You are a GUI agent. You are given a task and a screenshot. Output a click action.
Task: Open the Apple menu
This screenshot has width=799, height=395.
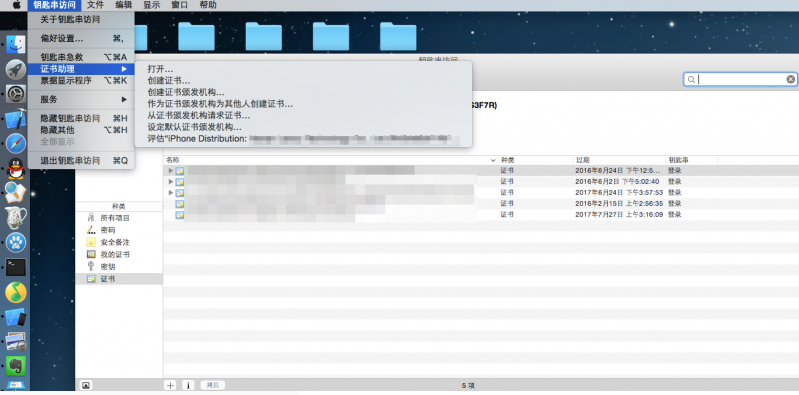[x=16, y=5]
